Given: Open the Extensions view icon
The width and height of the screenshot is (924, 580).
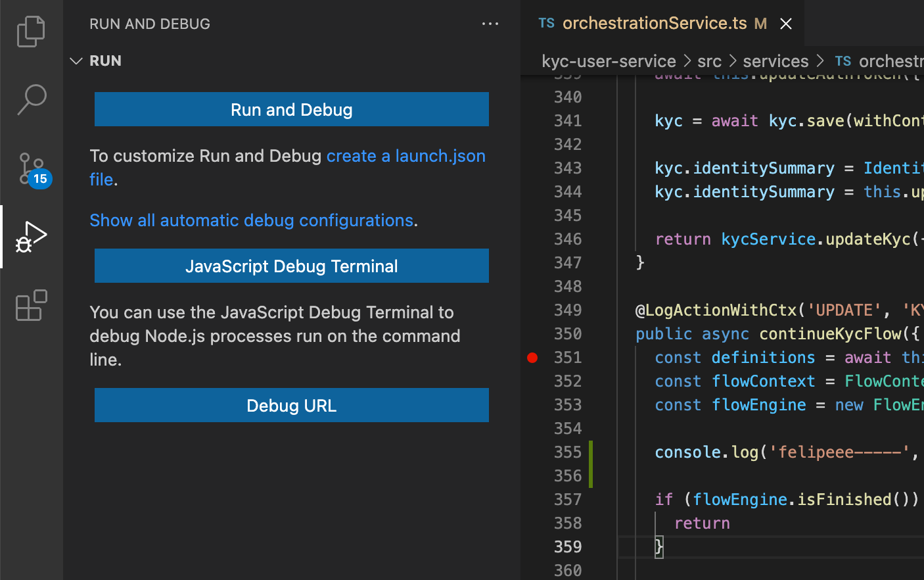Looking at the screenshot, I should [x=31, y=305].
